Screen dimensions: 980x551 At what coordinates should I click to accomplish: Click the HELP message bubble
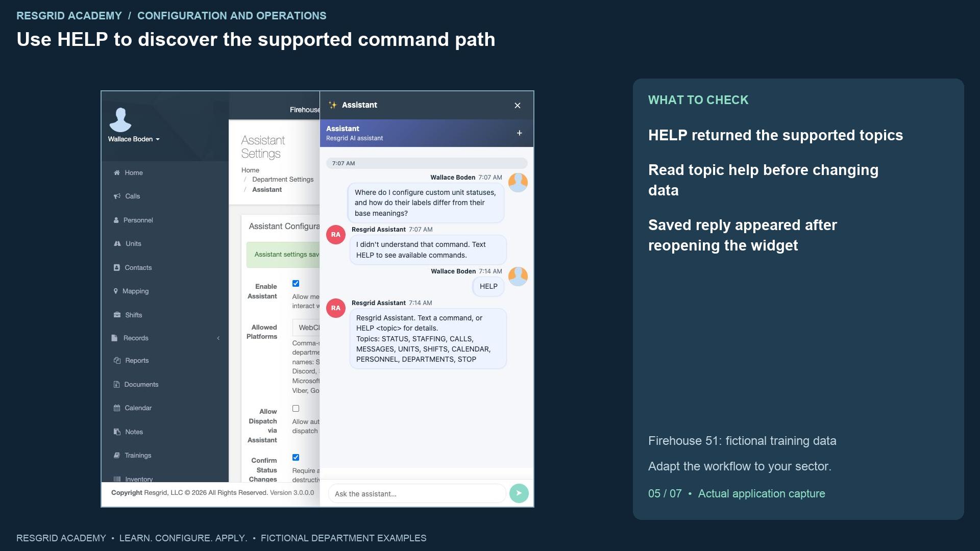click(x=488, y=287)
